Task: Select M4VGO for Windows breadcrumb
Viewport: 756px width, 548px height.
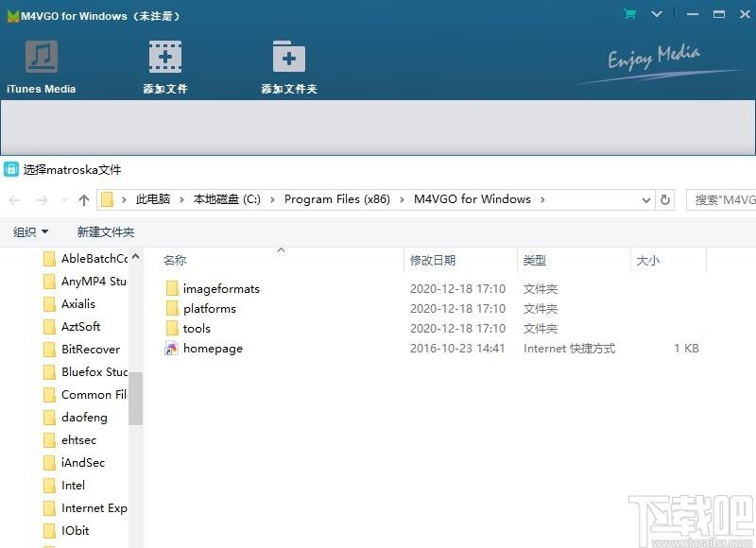Action: [x=472, y=199]
